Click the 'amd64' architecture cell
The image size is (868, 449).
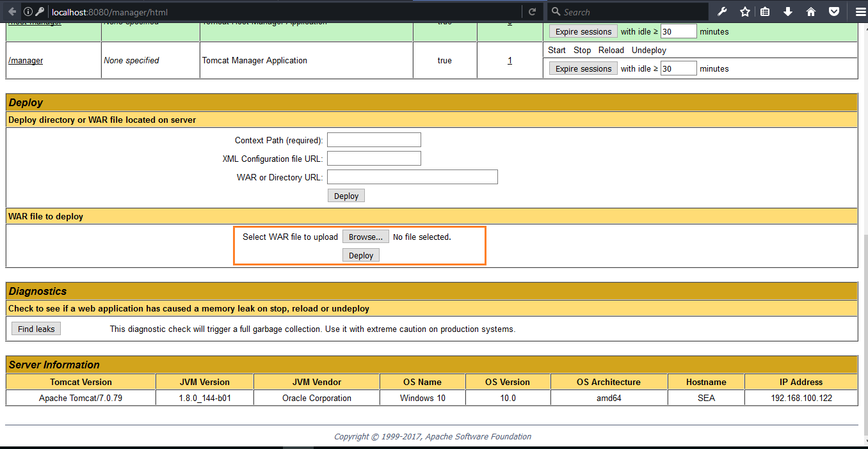pos(608,398)
